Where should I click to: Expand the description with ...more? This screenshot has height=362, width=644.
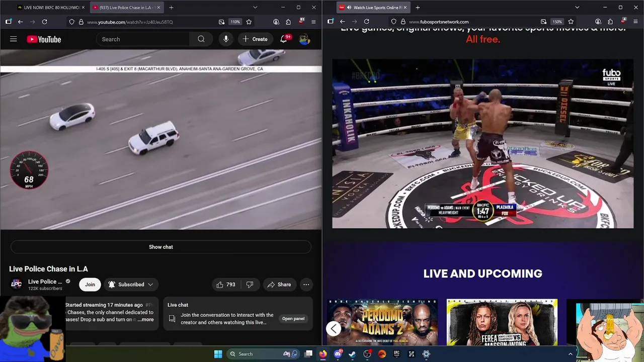point(145,319)
